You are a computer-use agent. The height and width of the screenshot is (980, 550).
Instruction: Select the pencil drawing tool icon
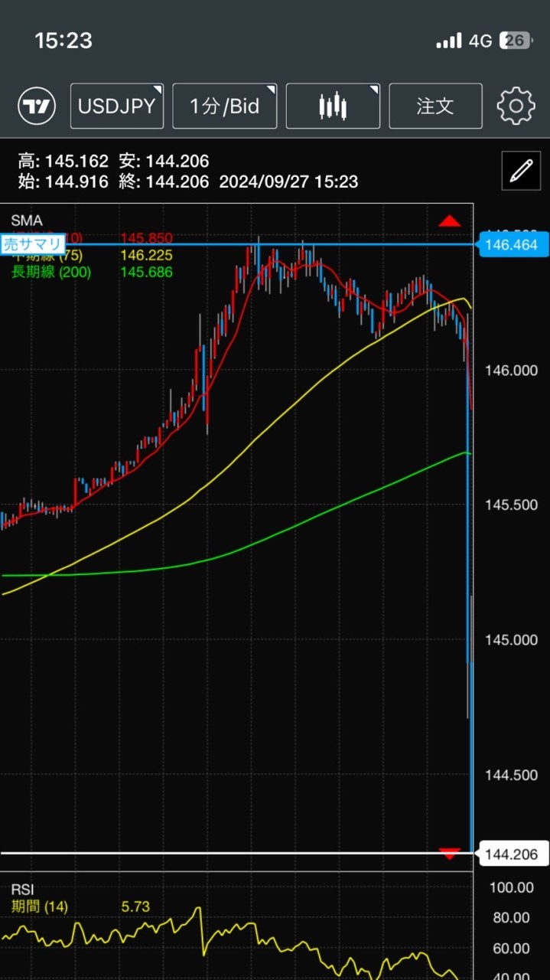pyautogui.click(x=521, y=171)
